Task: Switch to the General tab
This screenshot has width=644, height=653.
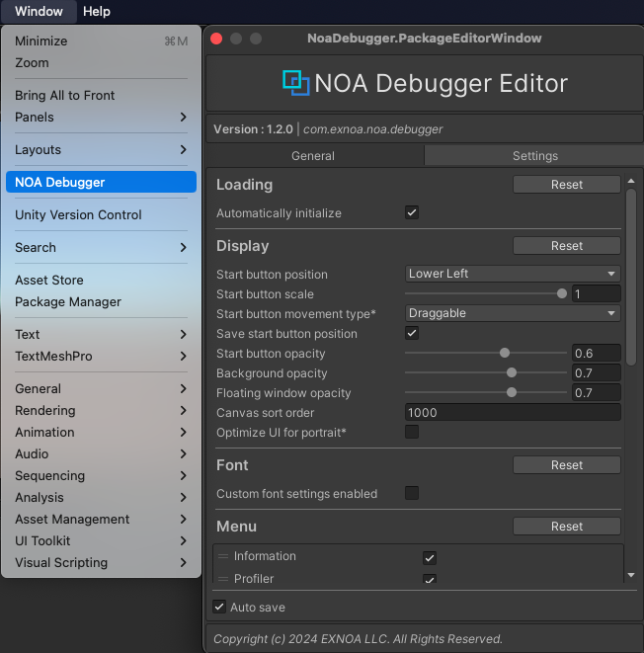Action: tap(315, 156)
